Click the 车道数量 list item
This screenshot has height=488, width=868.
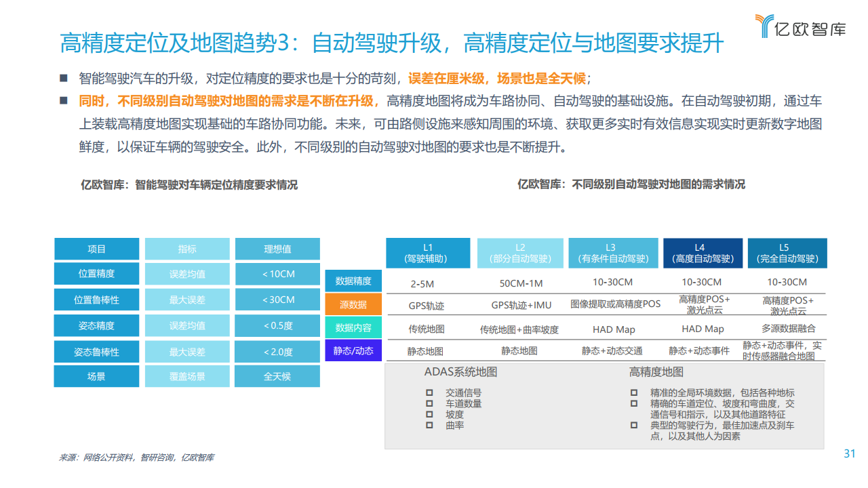pos(463,403)
